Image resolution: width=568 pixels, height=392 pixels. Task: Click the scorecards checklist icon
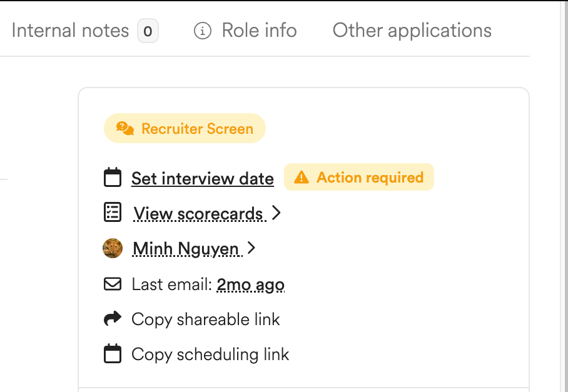coord(113,212)
